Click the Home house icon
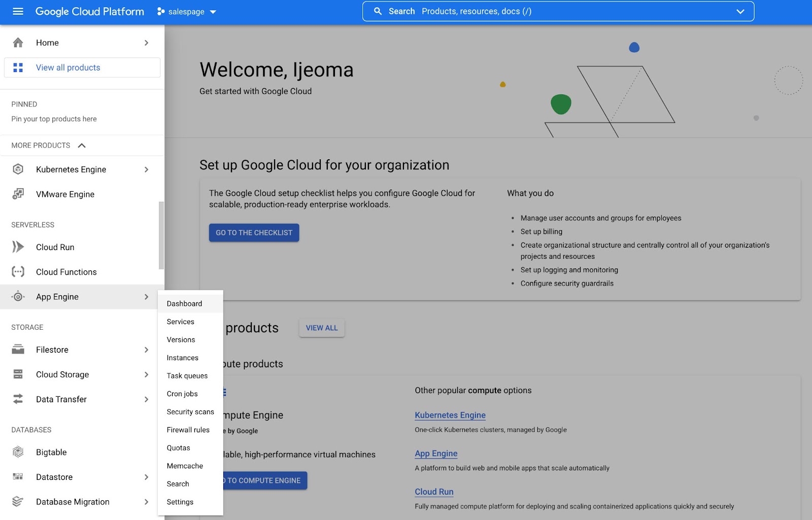Screen dimensions: 812x520 tap(18, 43)
